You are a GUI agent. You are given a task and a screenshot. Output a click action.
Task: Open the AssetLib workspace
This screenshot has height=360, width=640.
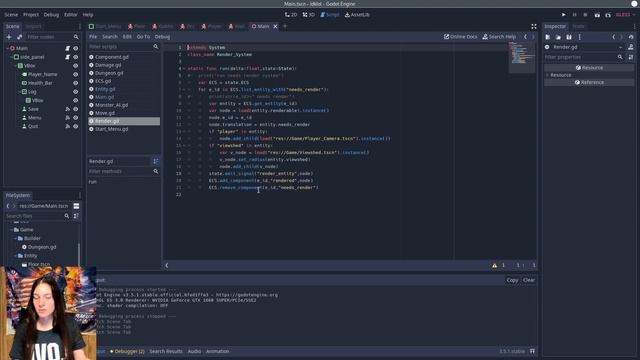(357, 15)
